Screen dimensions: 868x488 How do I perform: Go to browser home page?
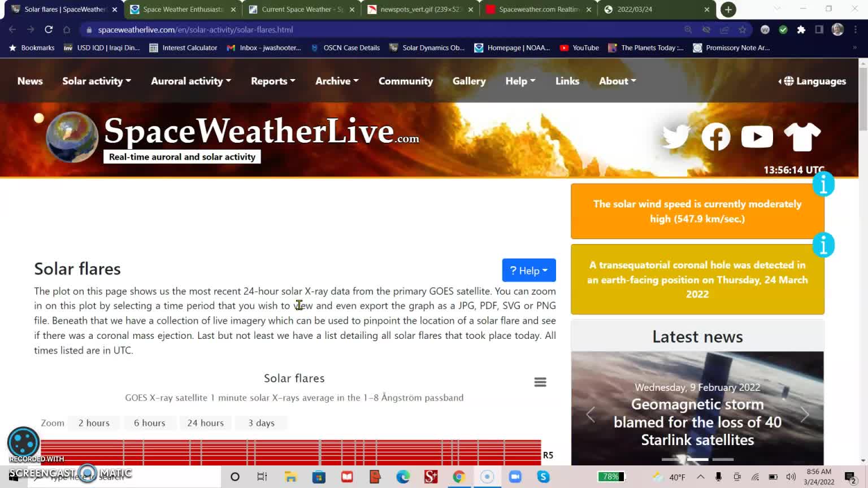pos(67,29)
